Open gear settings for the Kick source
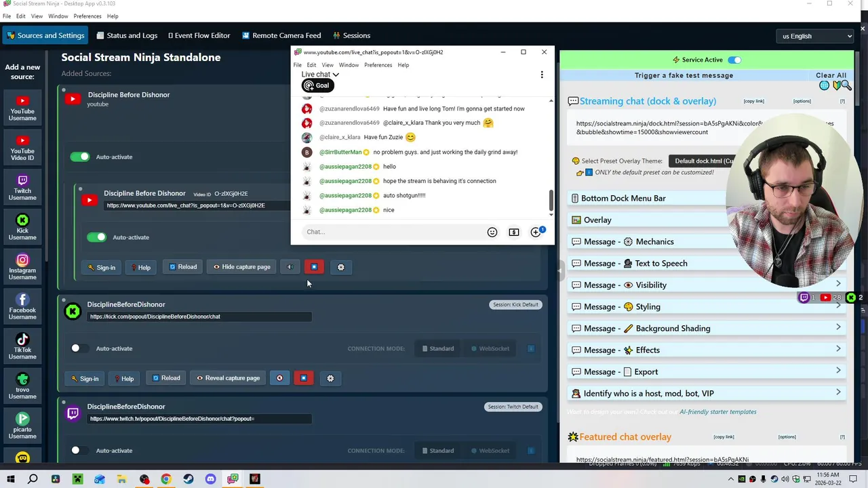Screen dimensions: 868x488 point(330,378)
